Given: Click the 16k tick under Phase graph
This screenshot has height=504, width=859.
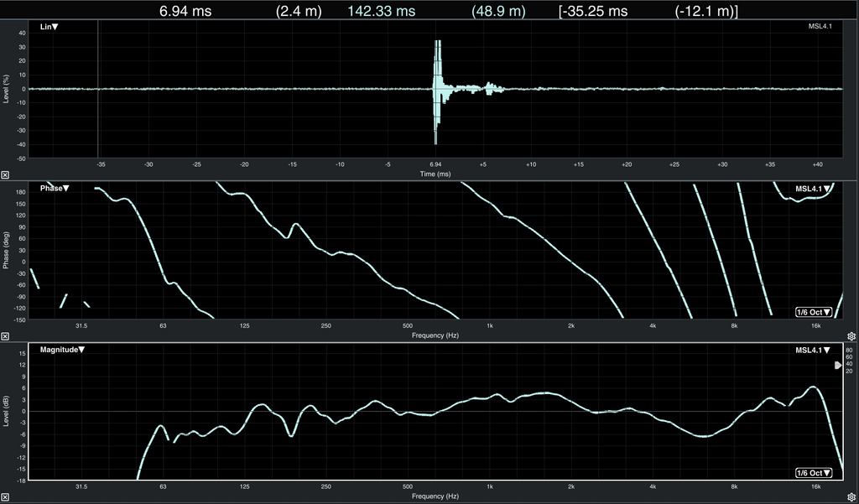Looking at the screenshot, I should [x=815, y=325].
